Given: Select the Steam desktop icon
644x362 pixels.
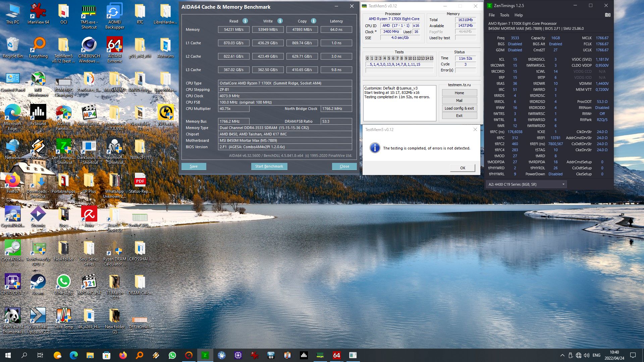Looking at the screenshot, I should [x=38, y=284].
